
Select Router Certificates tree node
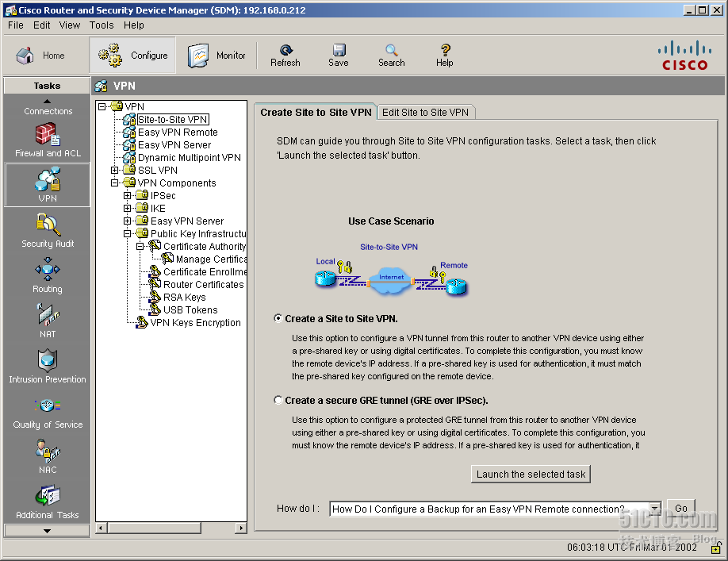pos(203,284)
